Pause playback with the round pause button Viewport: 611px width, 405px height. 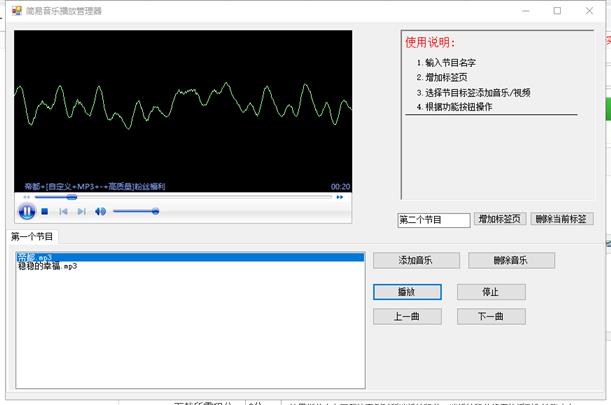(27, 212)
